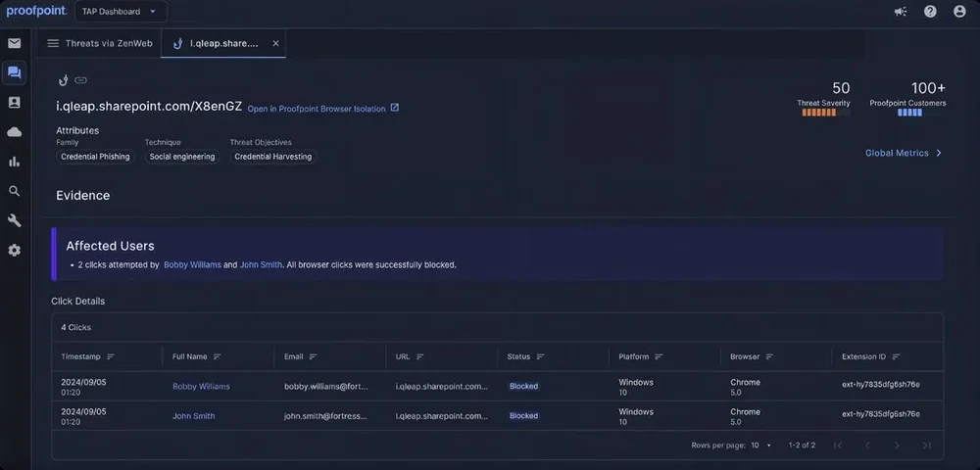Click the phishing hook icon above the URL

click(x=63, y=80)
